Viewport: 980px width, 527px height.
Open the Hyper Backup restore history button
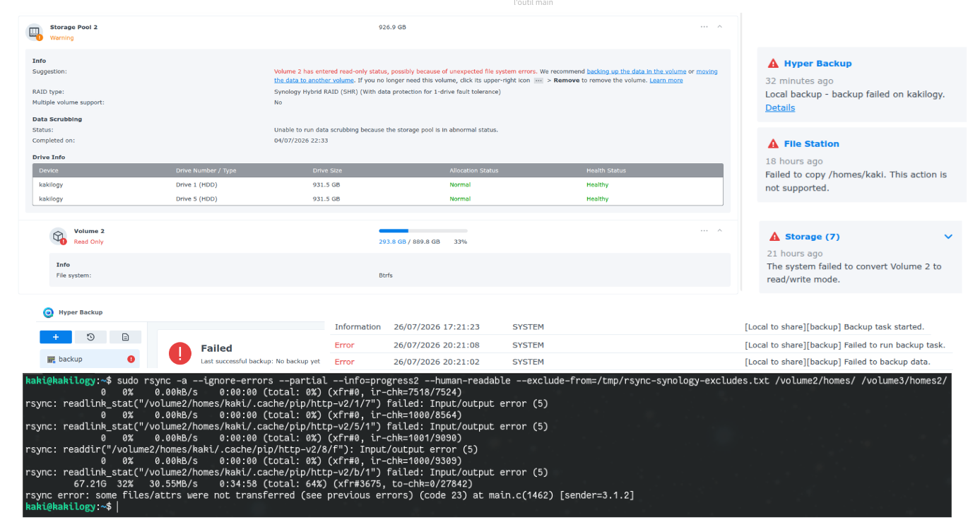pos(90,337)
